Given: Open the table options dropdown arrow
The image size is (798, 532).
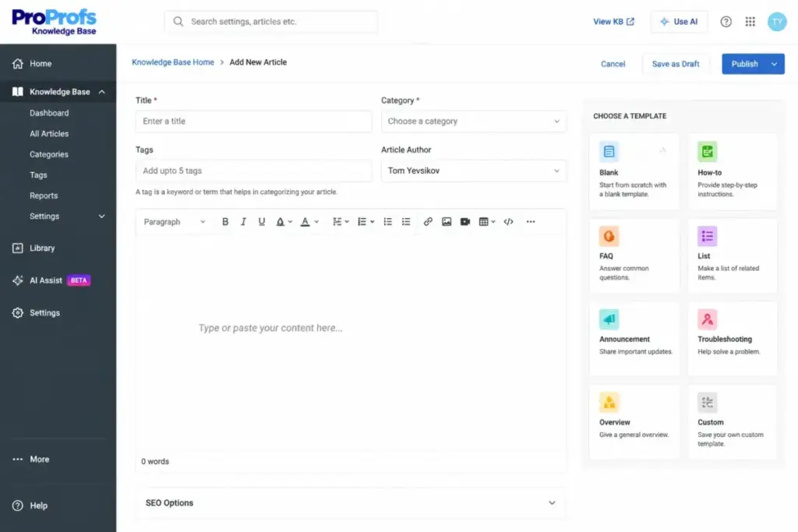Looking at the screenshot, I should (x=493, y=222).
